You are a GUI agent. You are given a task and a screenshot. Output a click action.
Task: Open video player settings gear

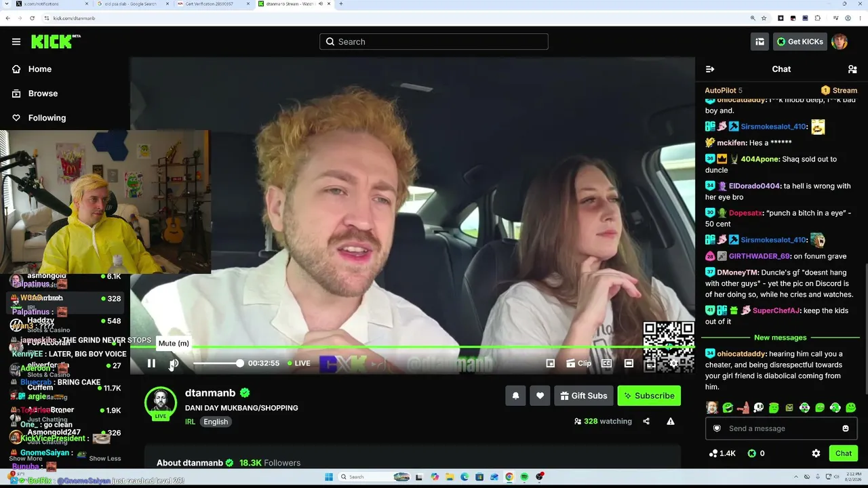pyautogui.click(x=673, y=363)
